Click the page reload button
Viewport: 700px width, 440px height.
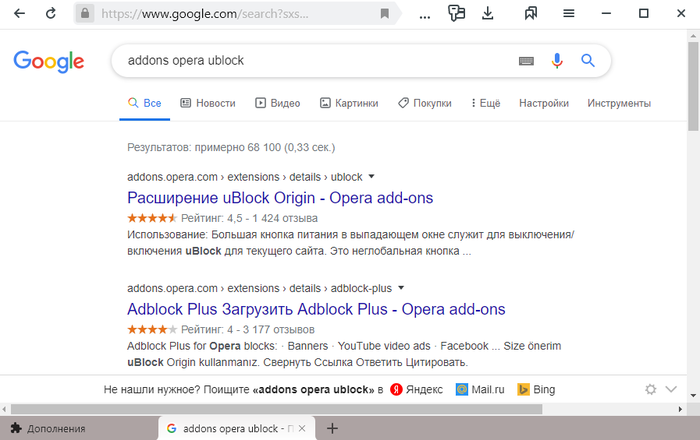pyautogui.click(x=51, y=14)
